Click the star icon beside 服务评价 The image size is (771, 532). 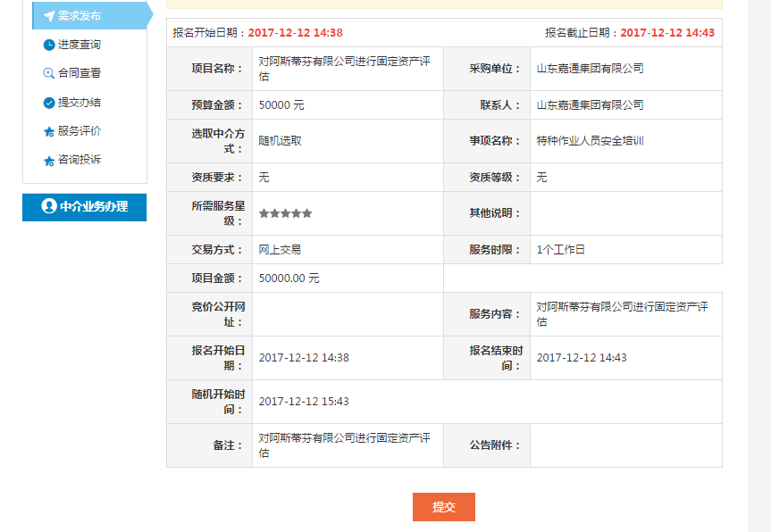[x=48, y=132]
